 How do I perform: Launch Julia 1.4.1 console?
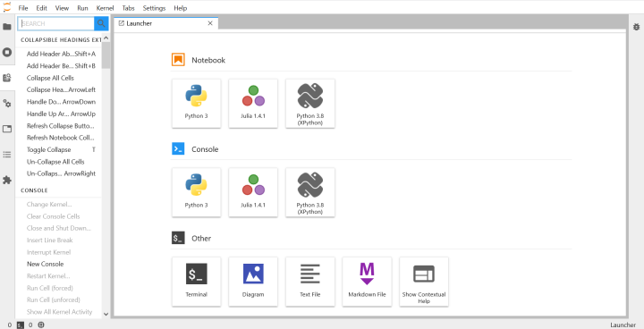point(253,192)
